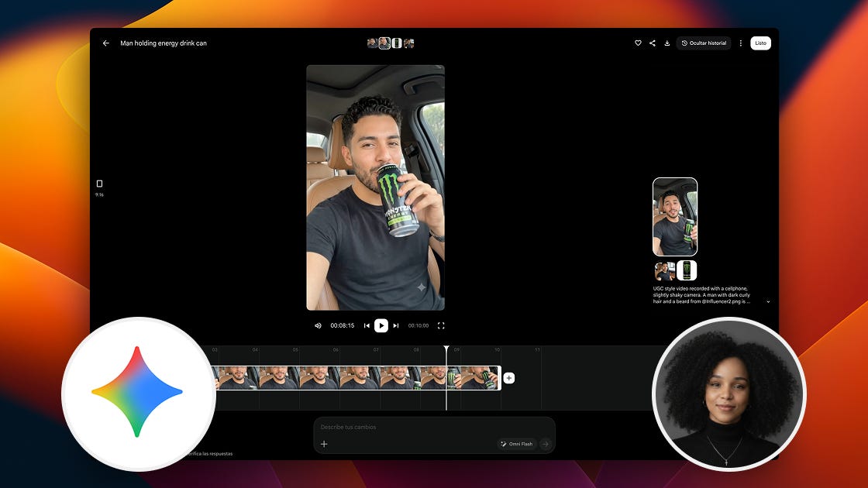The image size is (868, 488).
Task: Click the UGC style video prompt text
Action: [x=701, y=295]
